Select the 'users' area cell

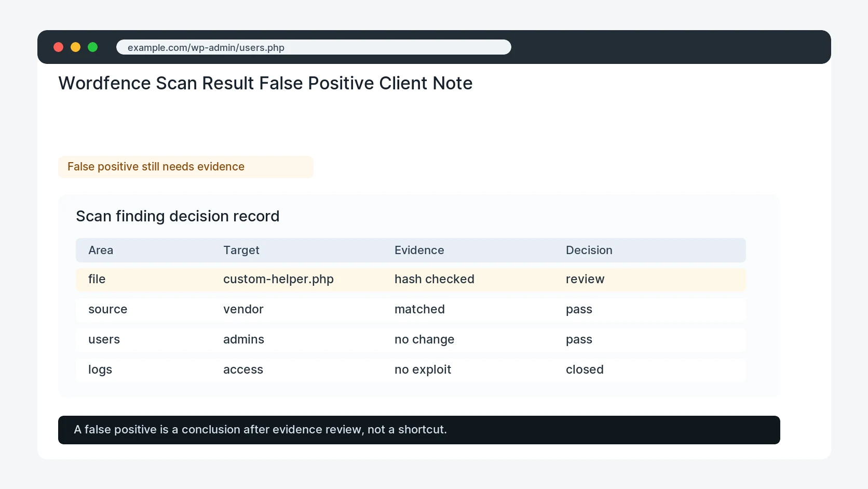[x=104, y=339]
